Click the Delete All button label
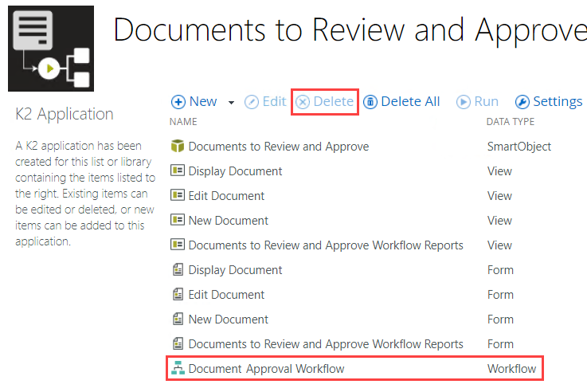Screen dimensions: 587x392 410,101
